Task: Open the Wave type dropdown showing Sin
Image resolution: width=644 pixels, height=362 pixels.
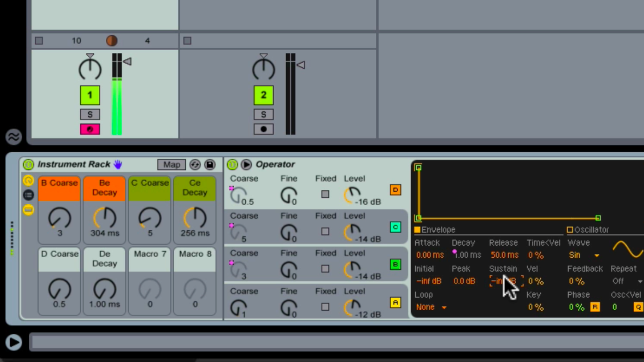Action: (584, 255)
